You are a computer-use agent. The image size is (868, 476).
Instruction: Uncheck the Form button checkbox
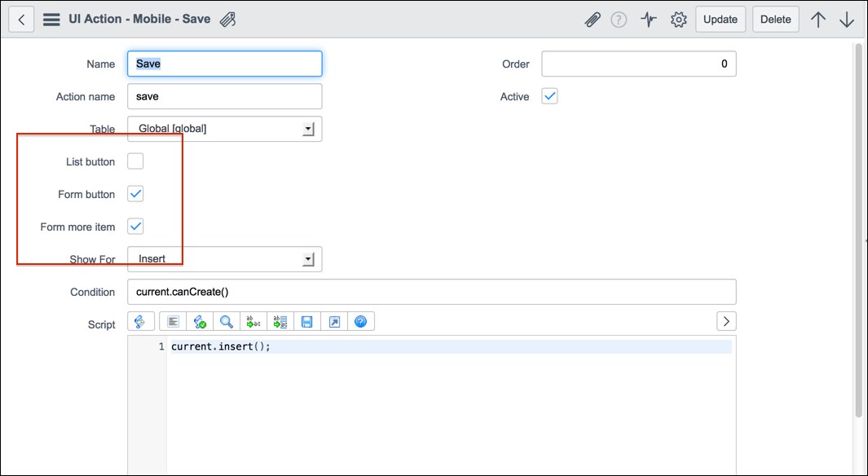click(135, 194)
